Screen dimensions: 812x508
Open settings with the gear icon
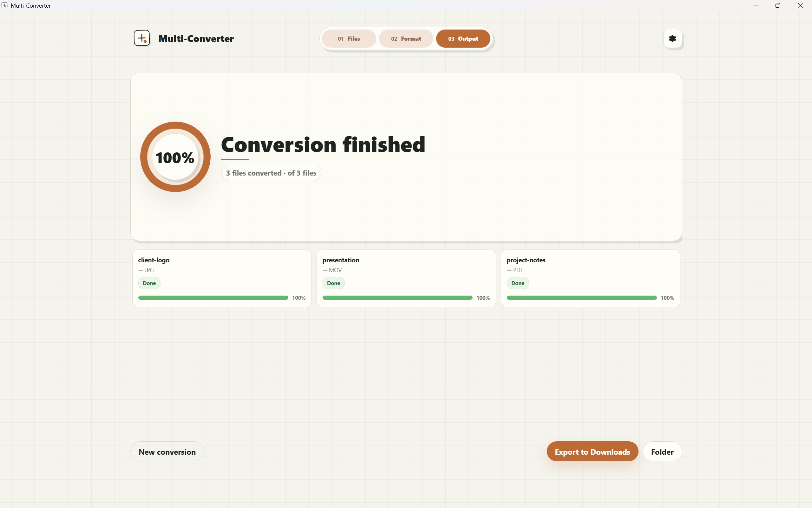[x=672, y=39]
